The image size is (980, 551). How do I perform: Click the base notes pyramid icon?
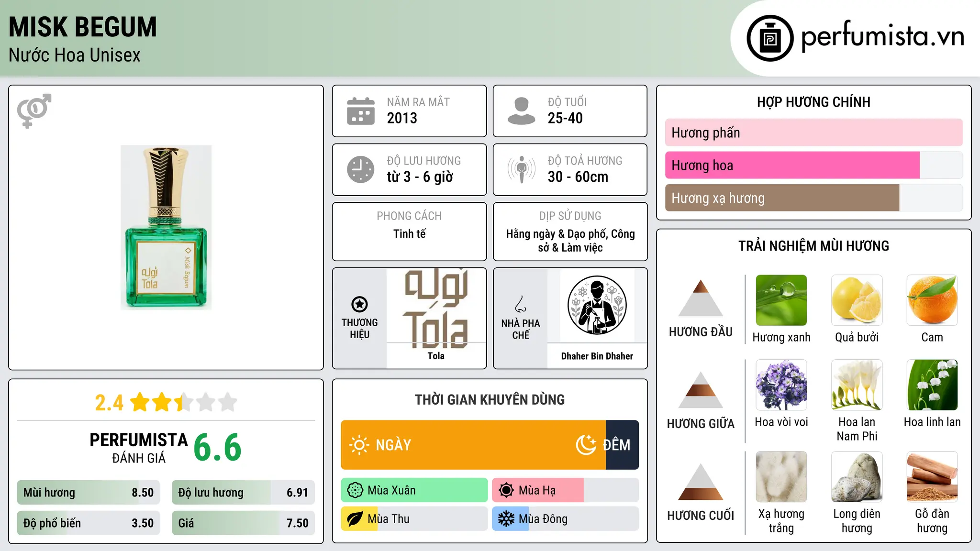[701, 482]
